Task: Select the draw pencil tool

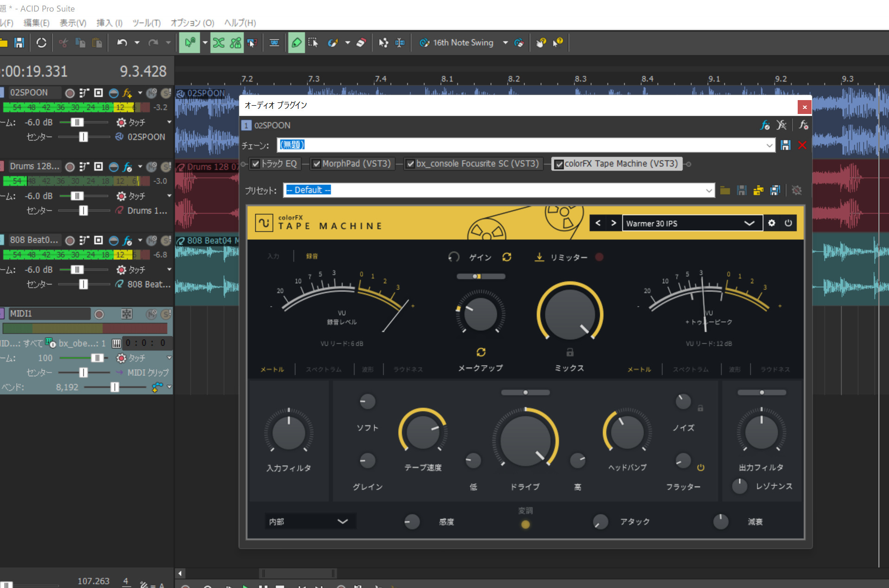Action: 296,43
